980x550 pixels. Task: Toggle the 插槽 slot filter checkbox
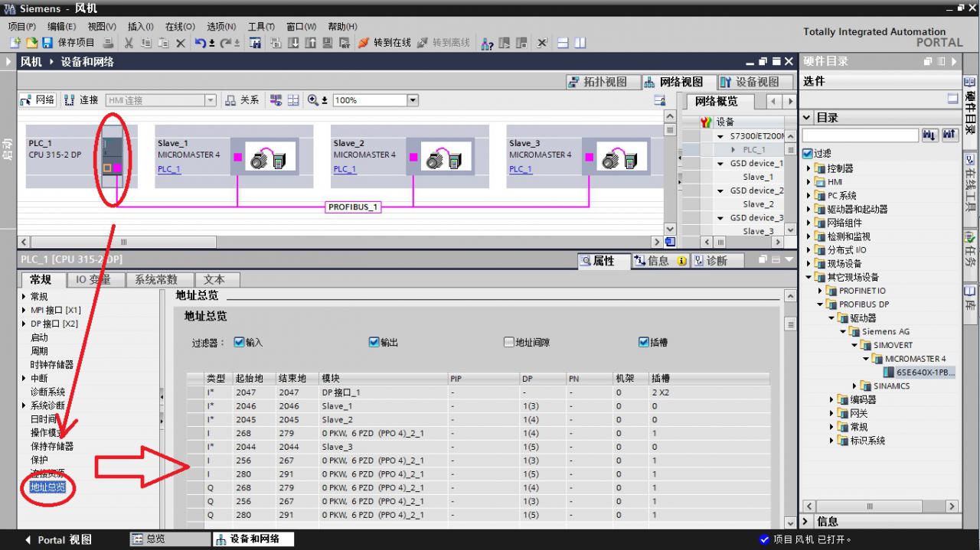(x=643, y=342)
